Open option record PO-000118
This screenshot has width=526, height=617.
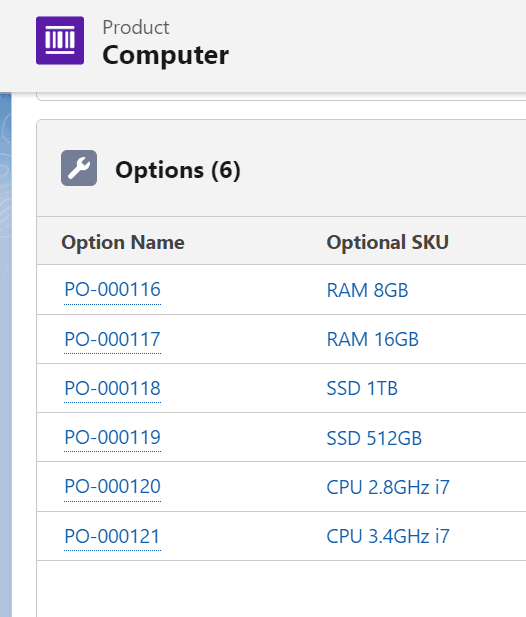tap(112, 388)
